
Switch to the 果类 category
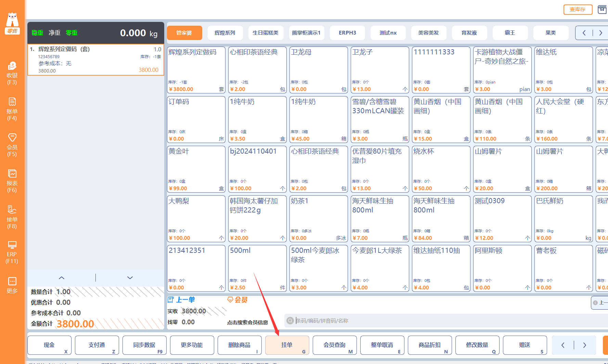point(551,33)
